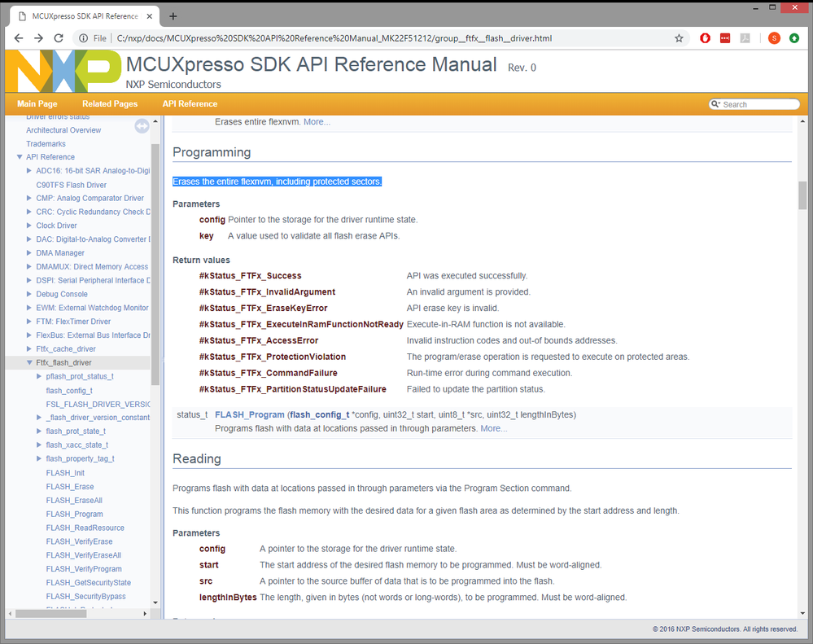This screenshot has width=813, height=644.
Task: Open the FLASH_Program function link
Action: click(x=249, y=415)
